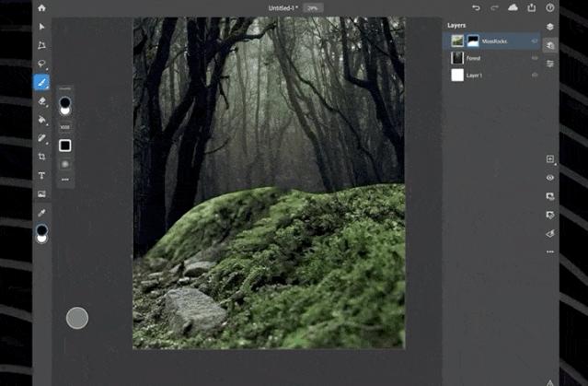
Task: Select the Spot Healing Brush tool
Action: [41, 138]
